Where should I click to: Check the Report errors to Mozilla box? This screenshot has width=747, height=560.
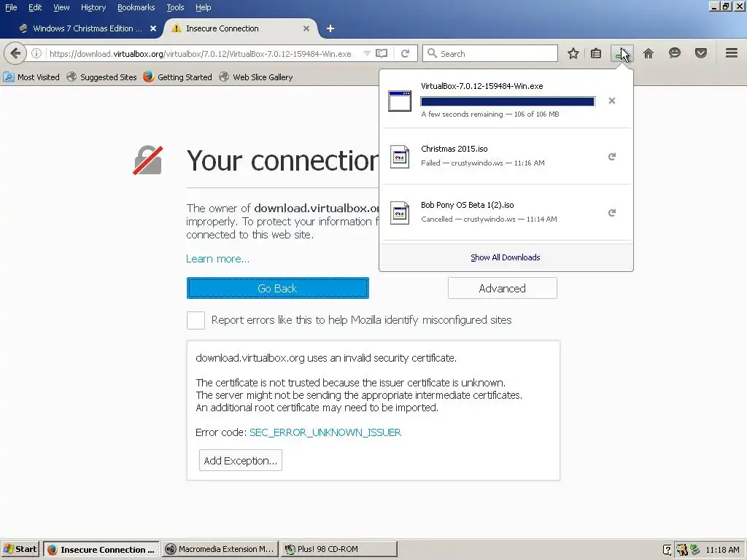[x=196, y=321]
